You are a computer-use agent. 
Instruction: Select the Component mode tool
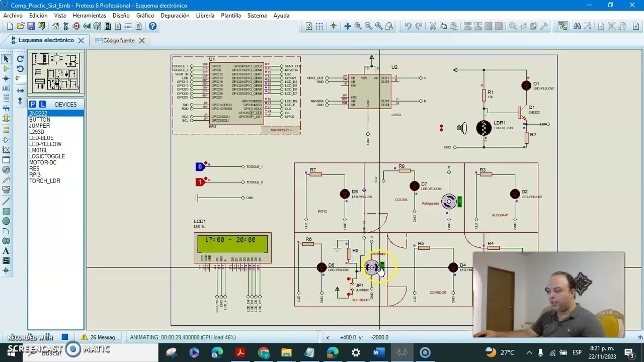tap(6, 68)
